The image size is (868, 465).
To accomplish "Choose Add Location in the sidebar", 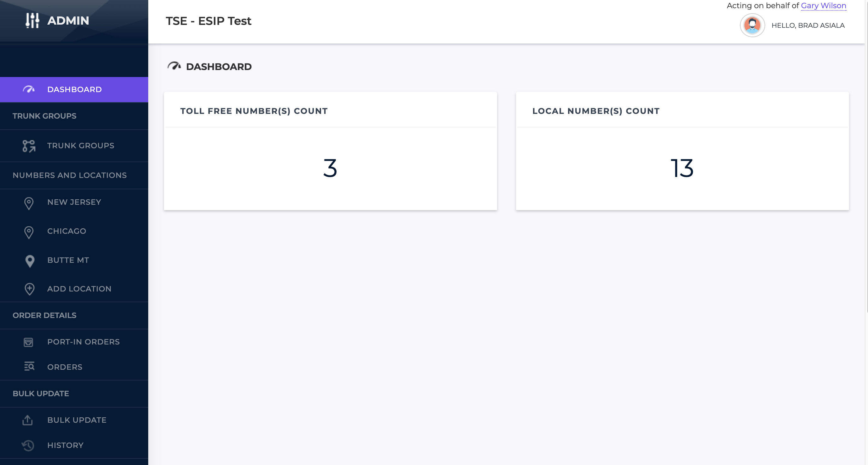I will (x=74, y=289).
